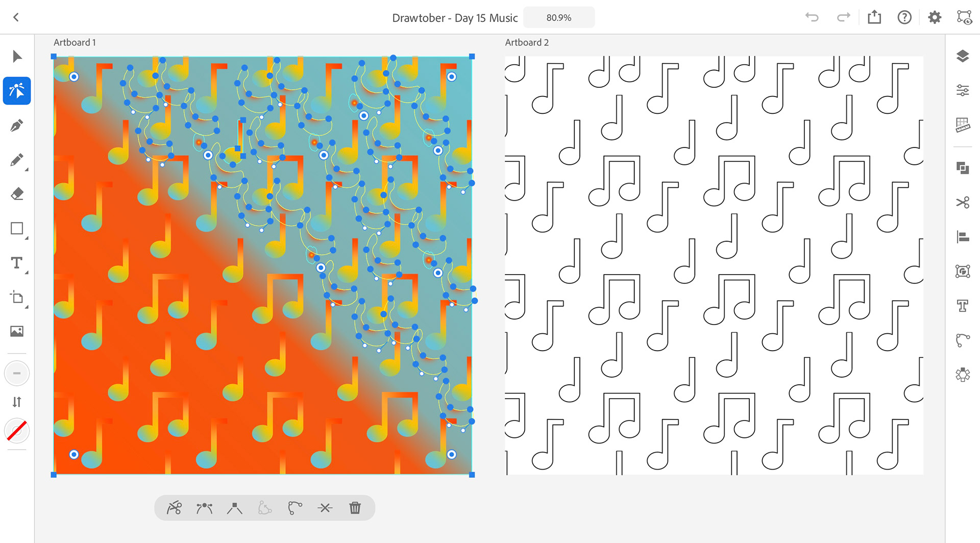Open the Align panel
980x543 pixels.
click(963, 237)
